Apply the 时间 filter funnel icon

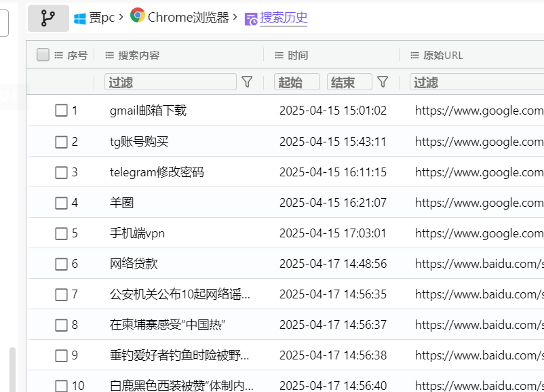pos(383,82)
